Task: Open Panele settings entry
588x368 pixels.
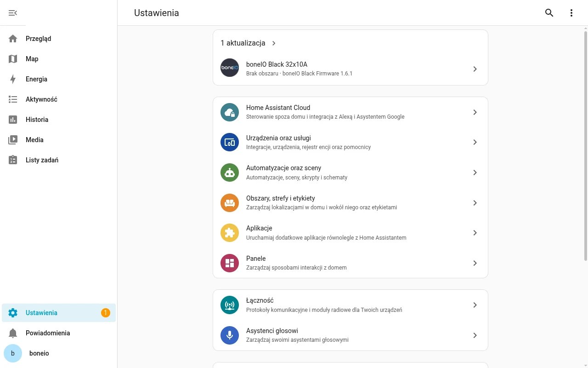Action: pyautogui.click(x=351, y=263)
